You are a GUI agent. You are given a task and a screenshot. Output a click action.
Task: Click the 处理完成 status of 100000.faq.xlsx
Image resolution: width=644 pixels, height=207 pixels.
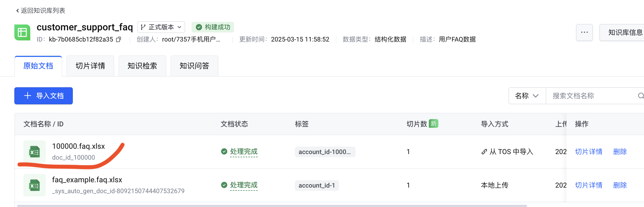point(243,152)
